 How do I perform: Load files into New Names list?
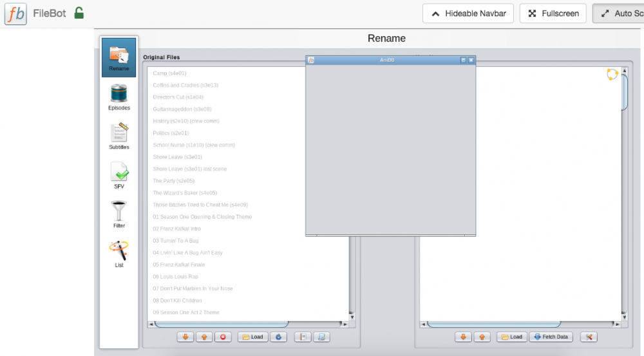[x=512, y=337]
